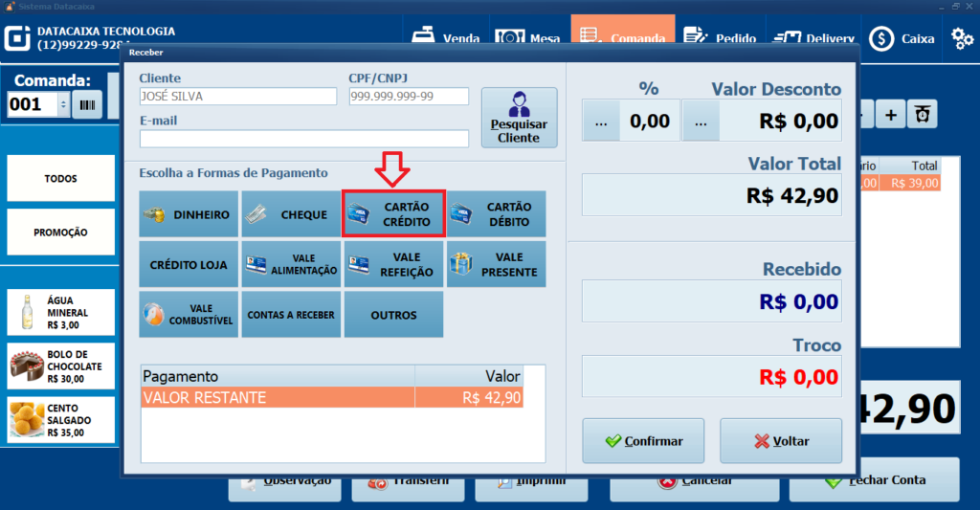The image size is (980, 510).
Task: Click the Outros payment button
Action: click(x=394, y=315)
